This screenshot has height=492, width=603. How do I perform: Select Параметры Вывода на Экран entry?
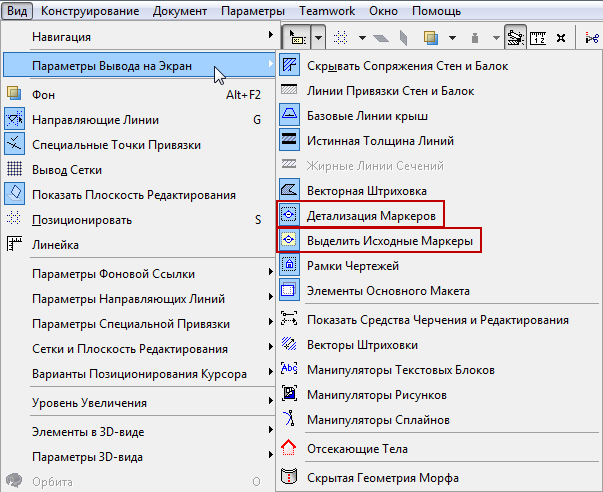point(139,66)
